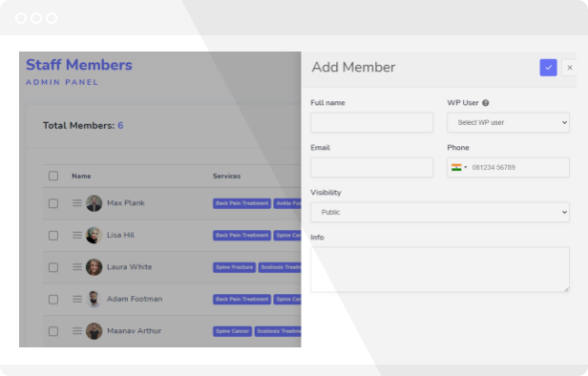Save member with blue checkmark button
The width and height of the screenshot is (588, 376).
coord(548,68)
